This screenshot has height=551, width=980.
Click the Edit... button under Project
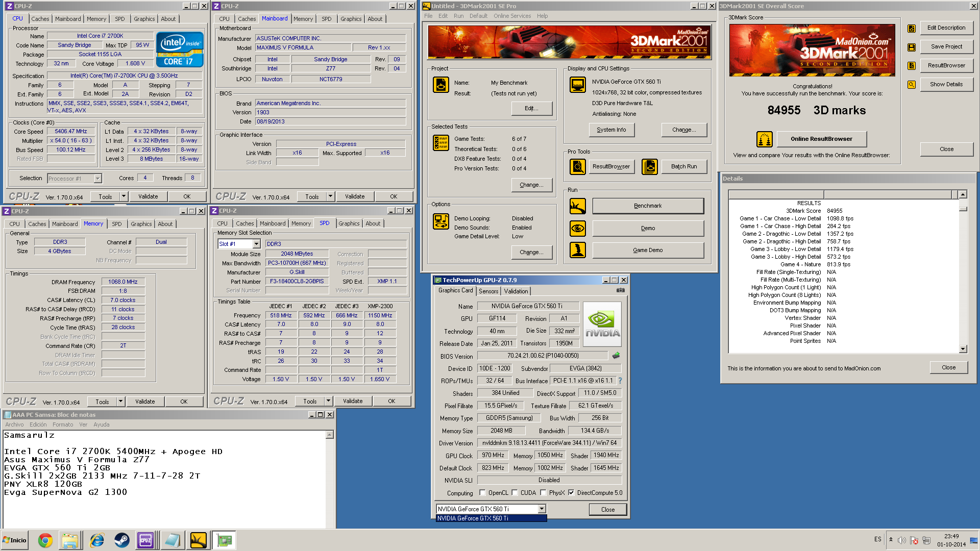click(531, 108)
